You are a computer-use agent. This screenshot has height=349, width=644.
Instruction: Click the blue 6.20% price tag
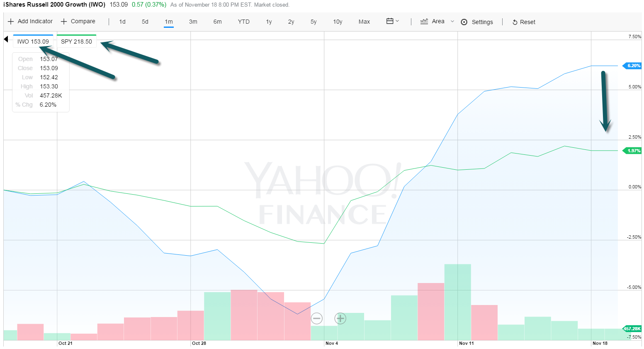(632, 66)
